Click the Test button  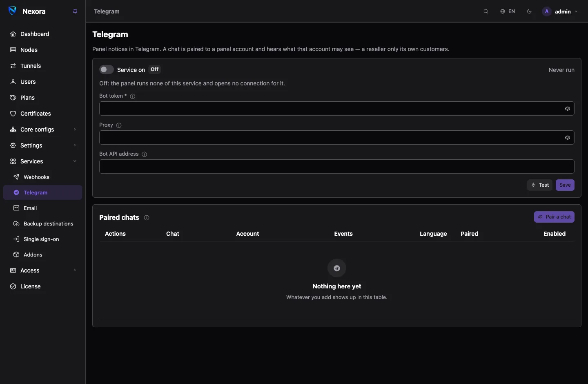pos(540,185)
